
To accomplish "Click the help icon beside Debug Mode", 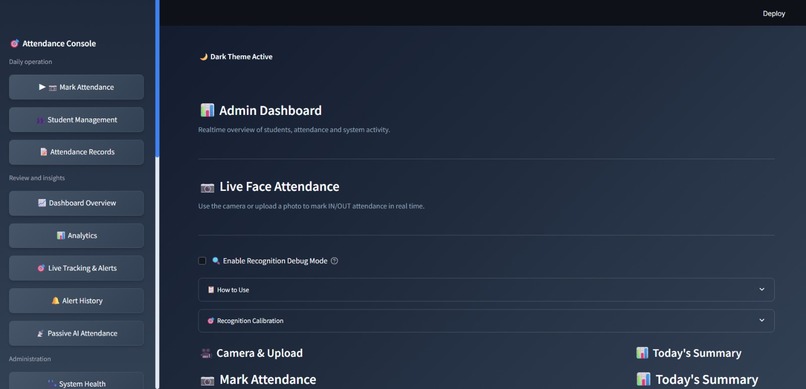I will click(x=335, y=261).
